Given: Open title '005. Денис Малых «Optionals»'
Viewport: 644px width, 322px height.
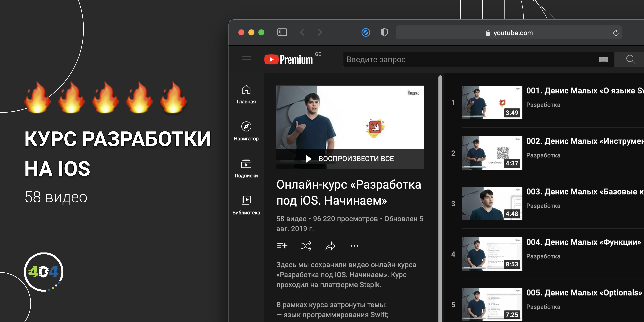Looking at the screenshot, I should (584, 292).
